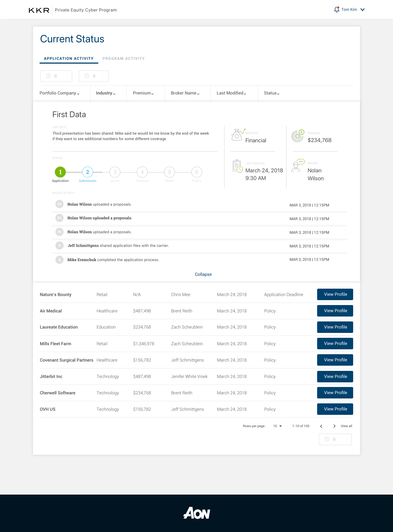Click the Mike Eremchuk completed application activity row
Screen dimensions: 393x532
(200, 260)
